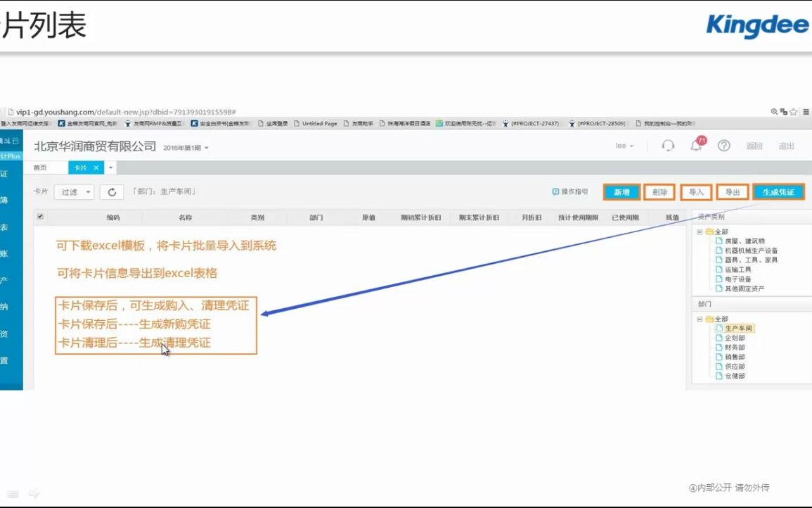
Task: Click the help question mark icon
Action: [x=723, y=146]
